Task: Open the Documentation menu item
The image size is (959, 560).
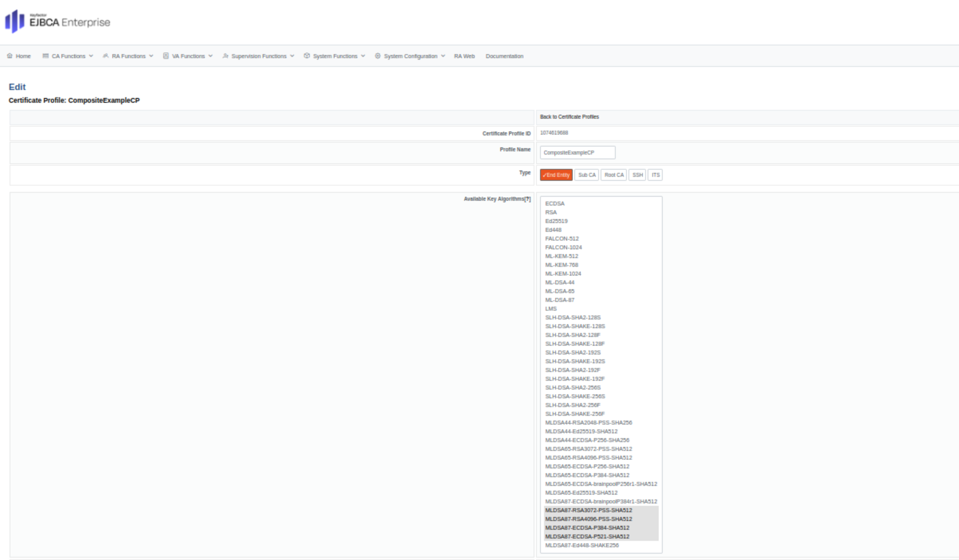Action: pos(504,56)
